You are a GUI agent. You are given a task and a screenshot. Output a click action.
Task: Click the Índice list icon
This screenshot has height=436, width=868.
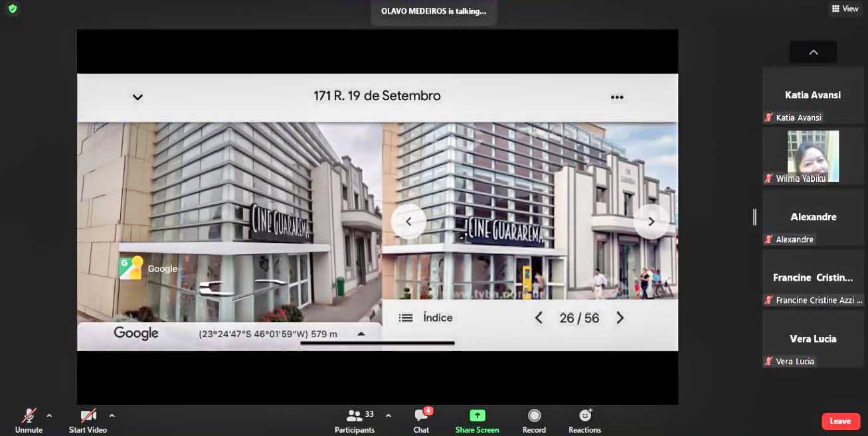coord(406,318)
